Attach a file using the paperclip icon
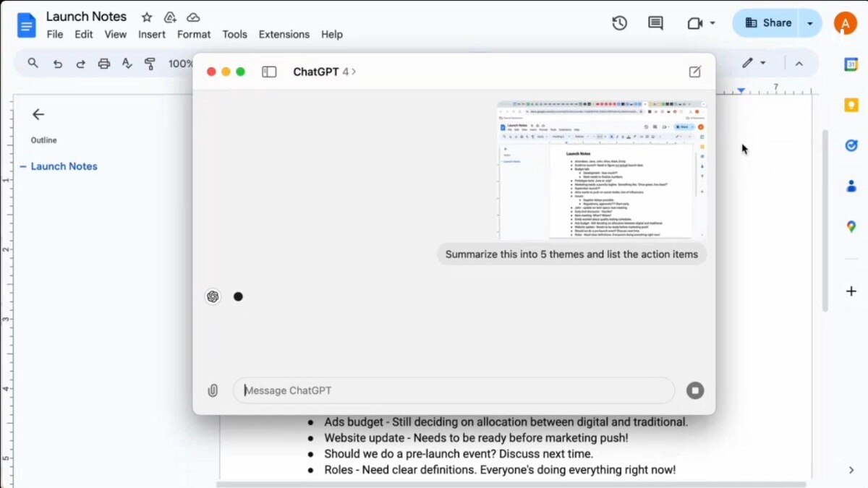The width and height of the screenshot is (868, 488). (213, 390)
